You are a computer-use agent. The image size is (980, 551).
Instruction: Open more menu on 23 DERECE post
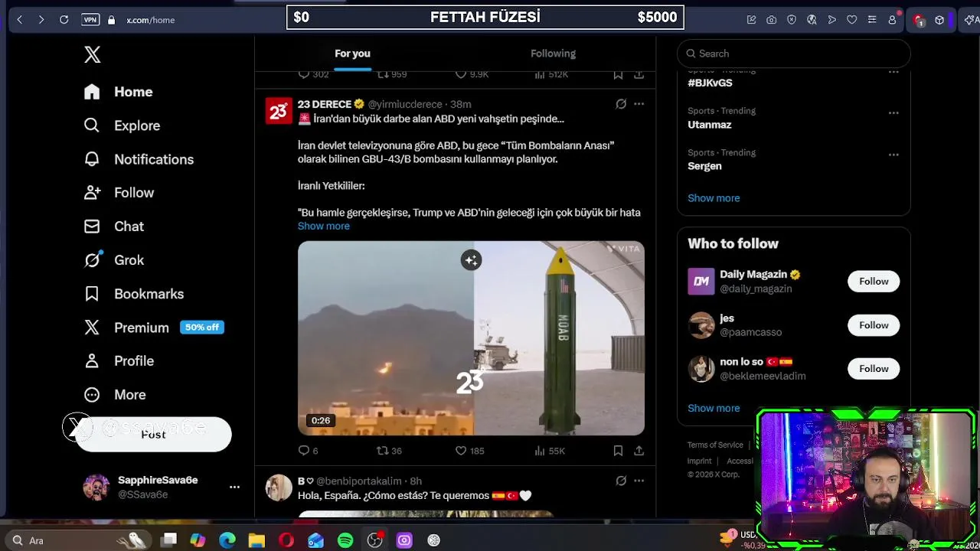tap(639, 104)
